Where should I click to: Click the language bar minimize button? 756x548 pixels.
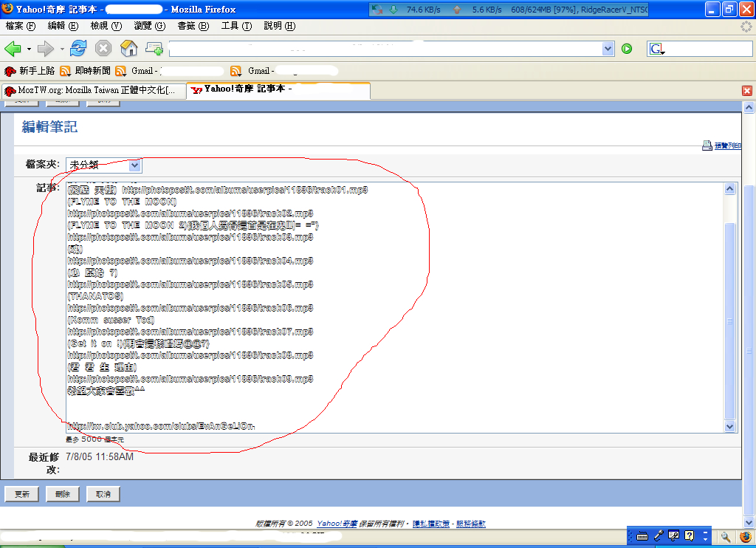coord(705,532)
